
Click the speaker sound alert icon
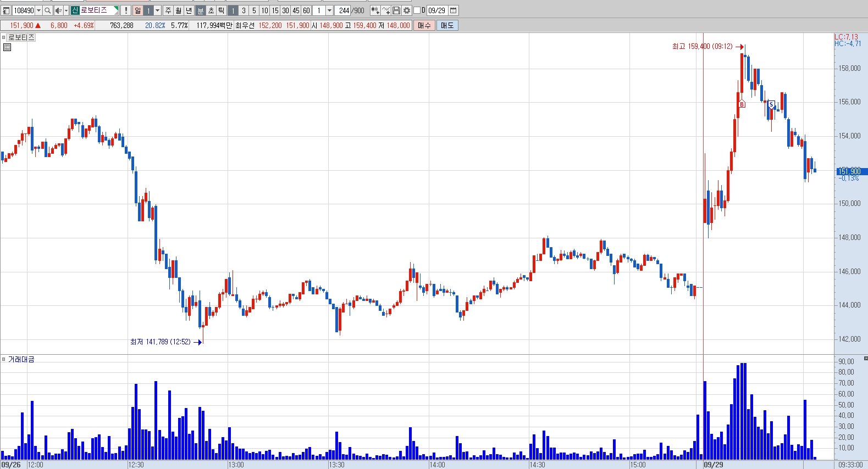coord(58,10)
